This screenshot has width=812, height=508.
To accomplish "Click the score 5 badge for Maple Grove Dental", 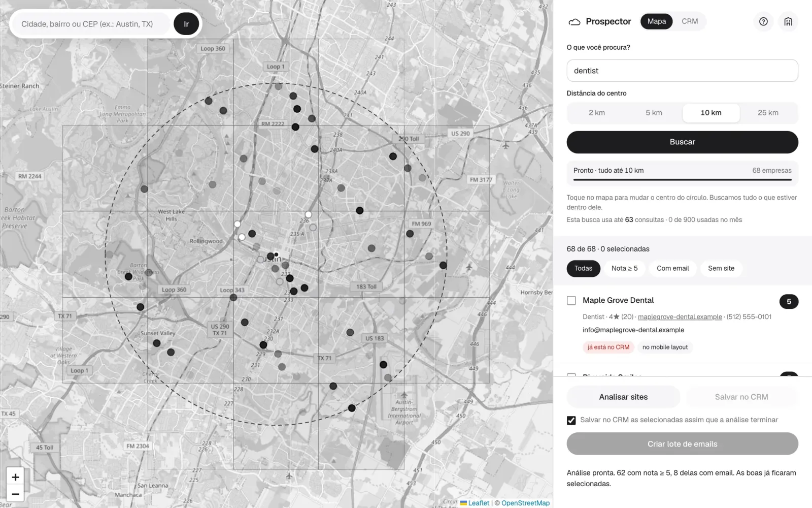I will [789, 301].
